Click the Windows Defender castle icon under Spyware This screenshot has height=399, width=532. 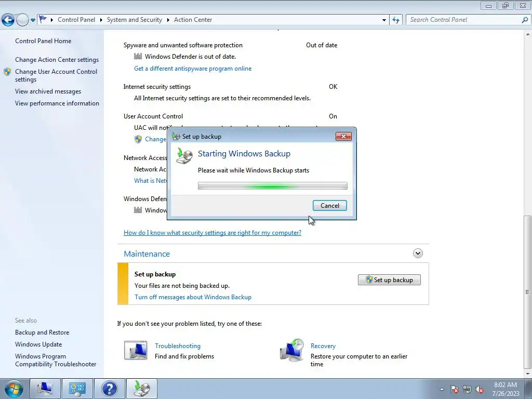click(x=138, y=56)
